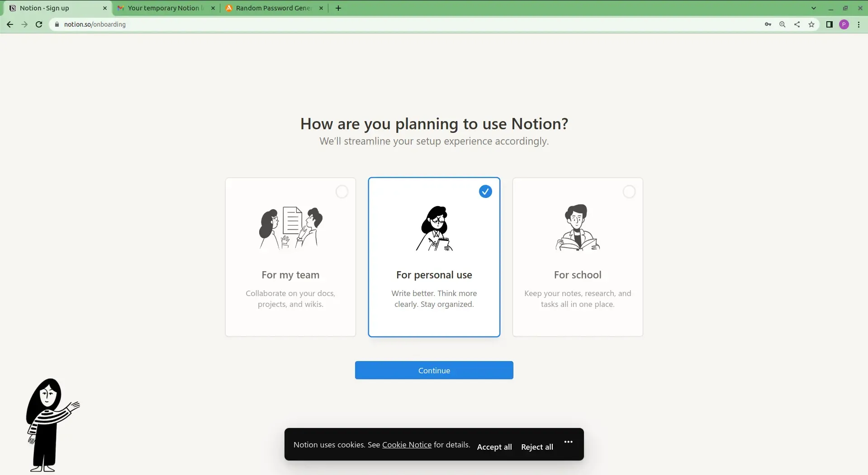Close the Your temporary Notion tab

(213, 8)
